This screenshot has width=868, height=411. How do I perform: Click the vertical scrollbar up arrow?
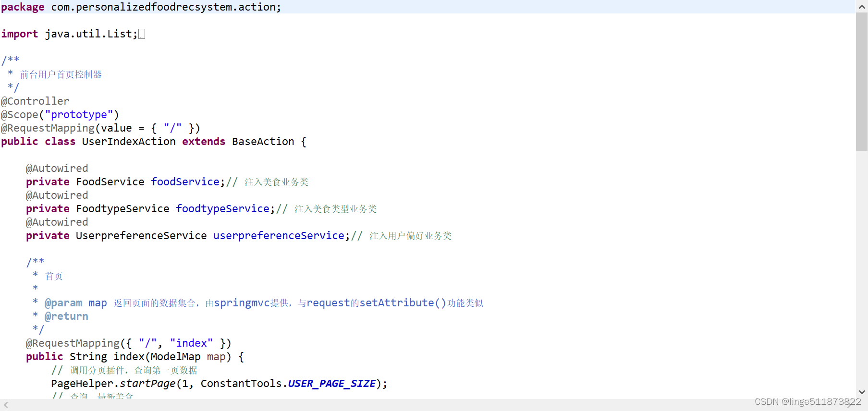click(862, 6)
